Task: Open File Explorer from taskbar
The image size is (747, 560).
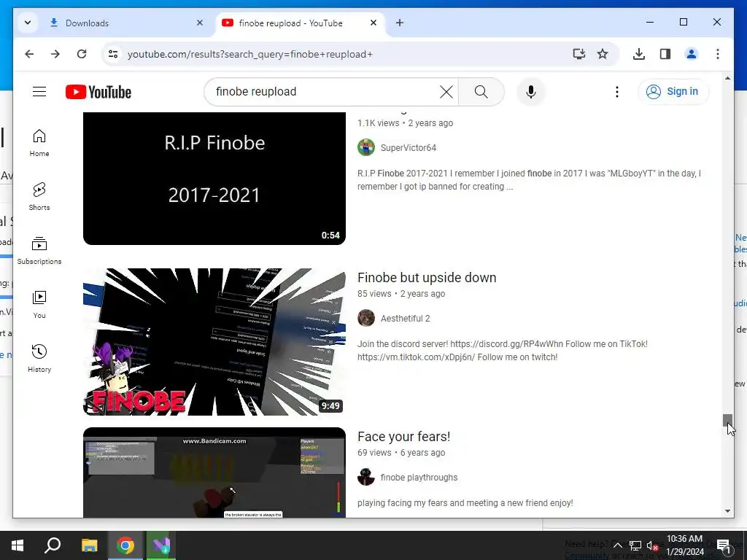Action: click(x=89, y=545)
